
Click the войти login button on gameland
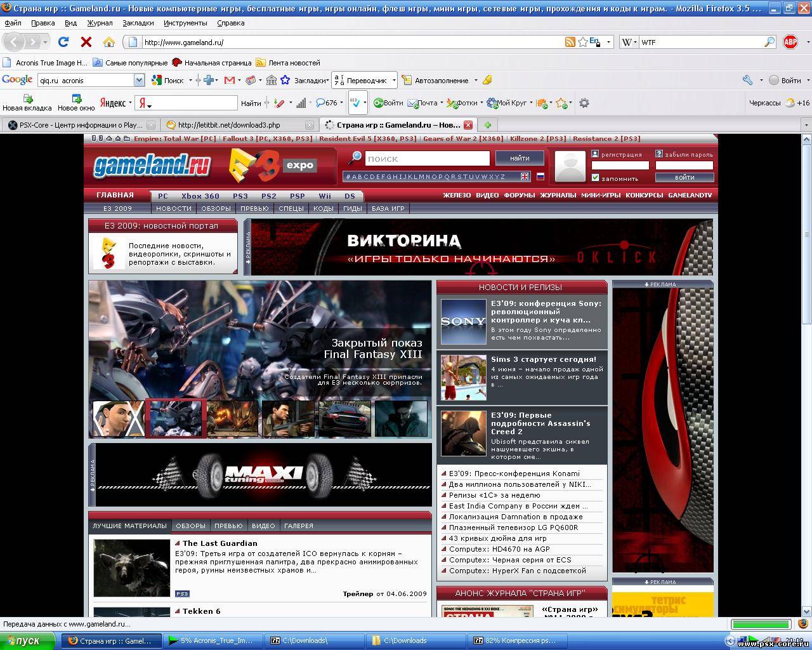coord(684,178)
